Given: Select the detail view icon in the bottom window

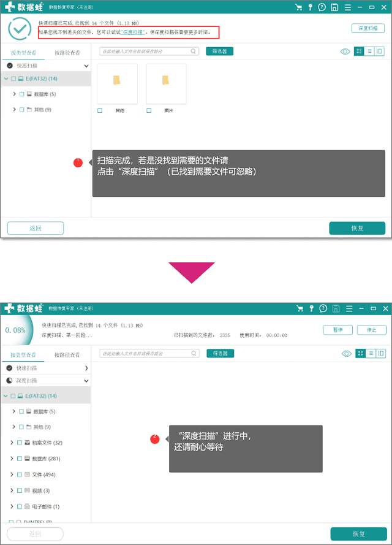Looking at the screenshot, I should [x=381, y=354].
